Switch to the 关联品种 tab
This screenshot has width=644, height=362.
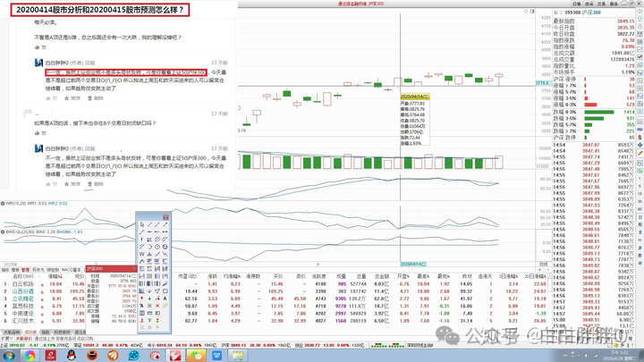12,332
